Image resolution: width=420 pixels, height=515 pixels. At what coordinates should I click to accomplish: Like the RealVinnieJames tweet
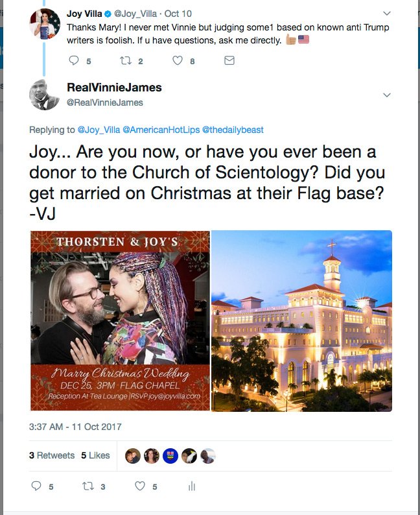pos(140,486)
